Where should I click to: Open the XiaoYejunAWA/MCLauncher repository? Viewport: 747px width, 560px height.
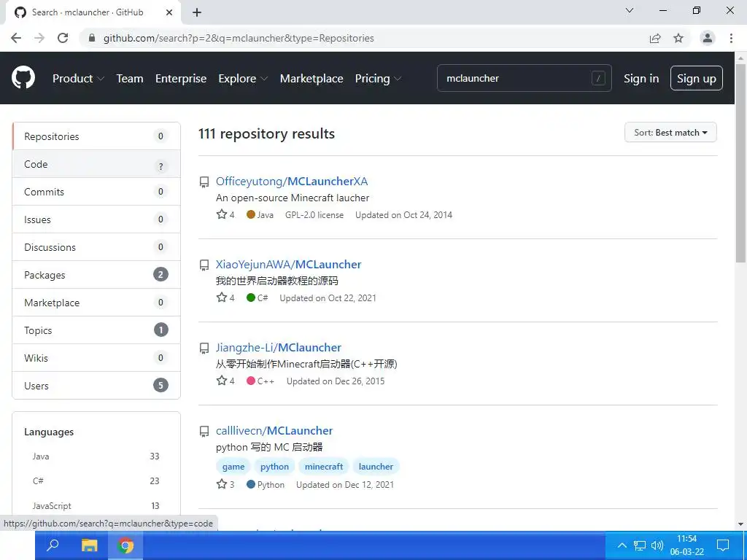point(288,264)
